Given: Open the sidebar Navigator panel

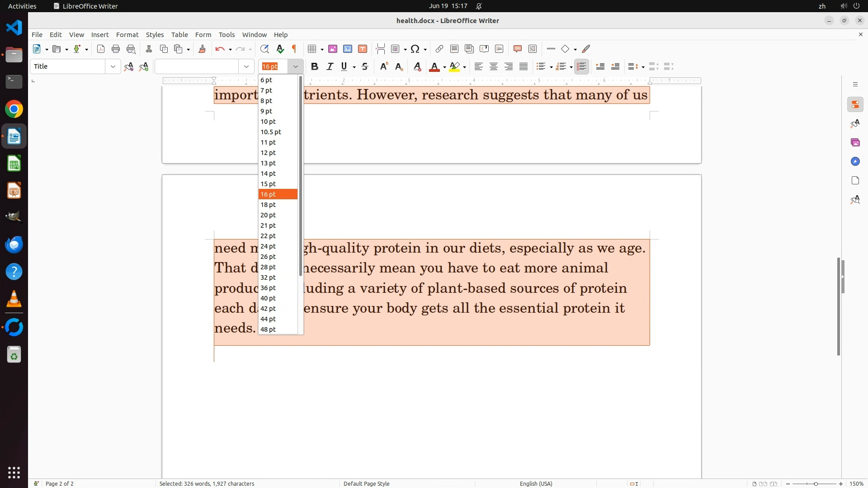Looking at the screenshot, I should point(855,162).
